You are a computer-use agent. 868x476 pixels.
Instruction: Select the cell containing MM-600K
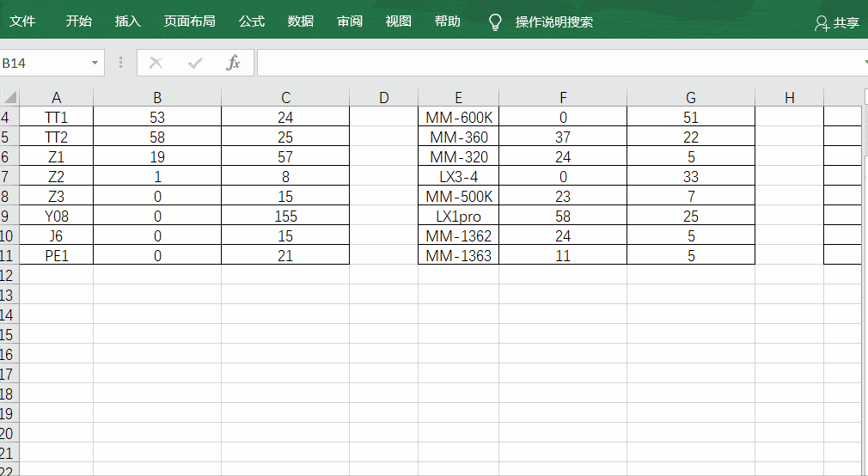[x=458, y=118]
